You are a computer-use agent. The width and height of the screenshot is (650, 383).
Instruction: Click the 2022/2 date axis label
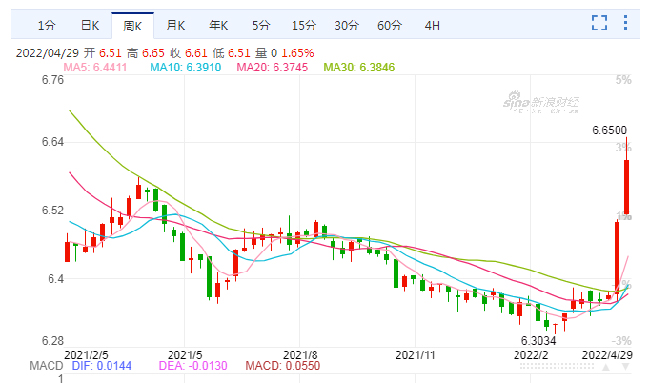tap(531, 355)
